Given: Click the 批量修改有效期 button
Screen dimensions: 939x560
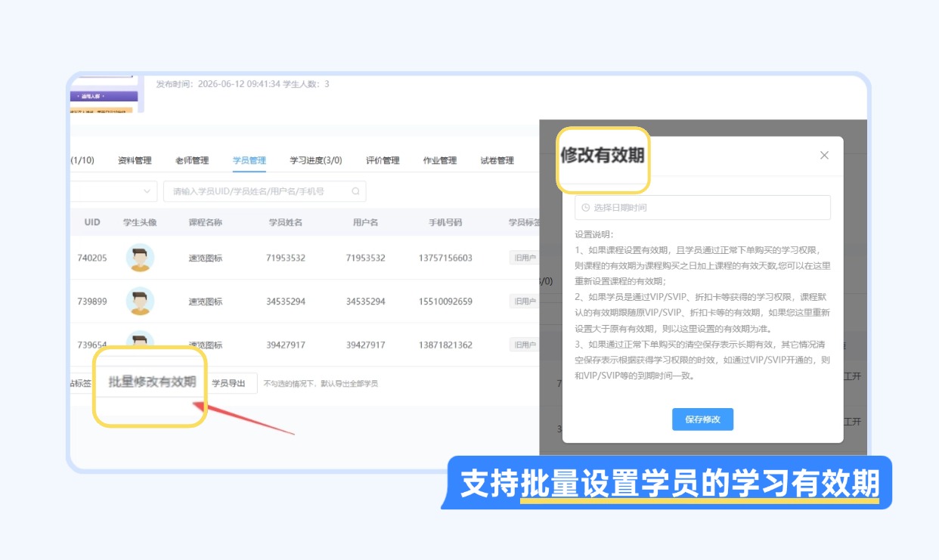Looking at the screenshot, I should pyautogui.click(x=152, y=382).
